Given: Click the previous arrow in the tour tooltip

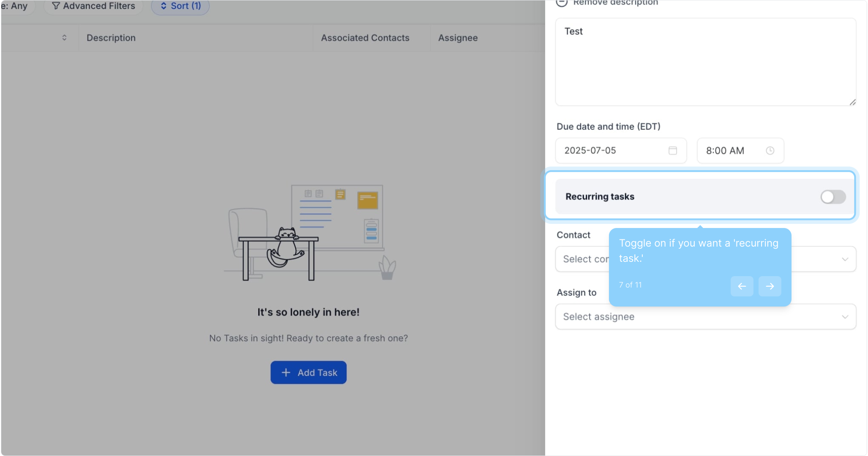Looking at the screenshot, I should (x=742, y=286).
